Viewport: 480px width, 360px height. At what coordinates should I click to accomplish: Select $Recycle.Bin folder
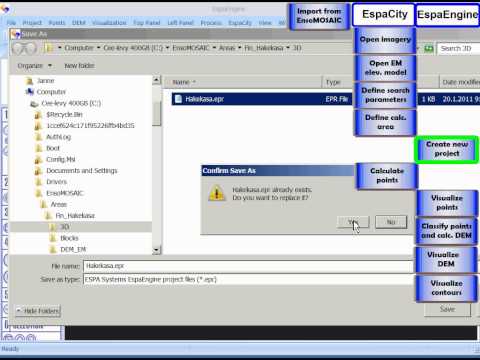coord(64,114)
